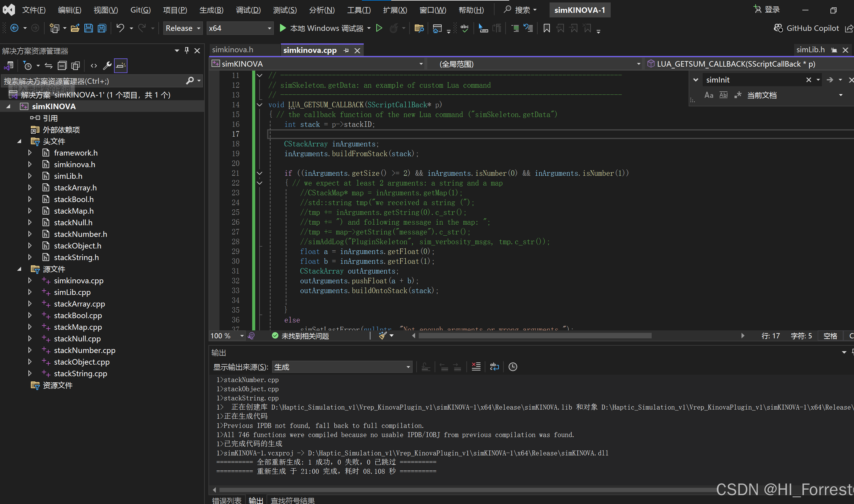Viewport: 854px width, 504px height.
Task: Click the Navigate Backward icon
Action: tap(14, 28)
